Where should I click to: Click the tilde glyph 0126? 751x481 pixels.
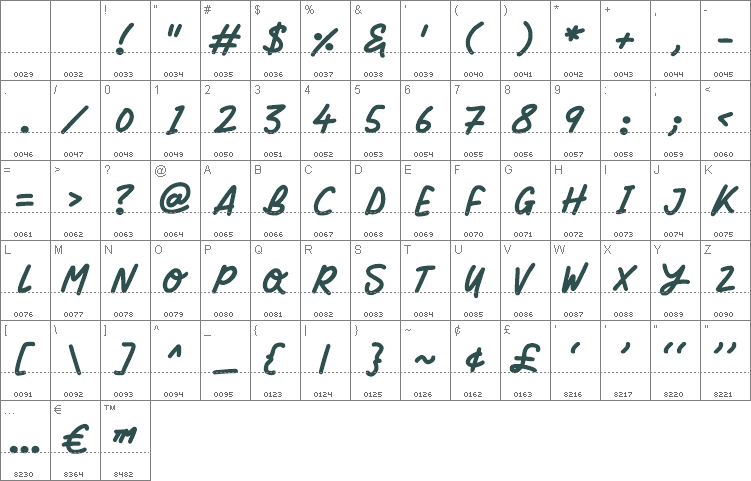pyautogui.click(x=425, y=360)
